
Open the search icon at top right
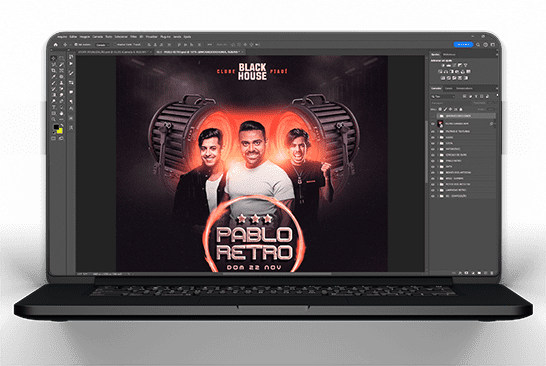(x=478, y=45)
